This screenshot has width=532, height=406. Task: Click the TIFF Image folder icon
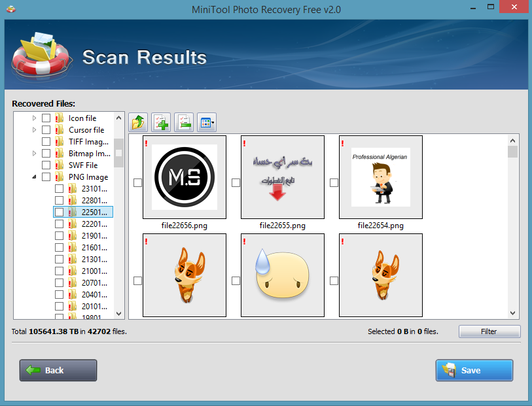tap(60, 142)
